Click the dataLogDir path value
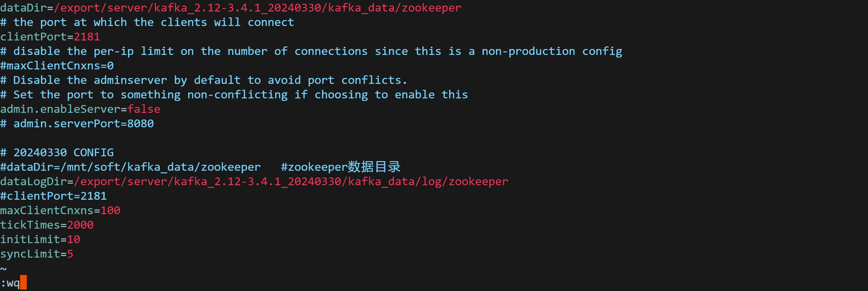868x291 pixels. (x=291, y=182)
